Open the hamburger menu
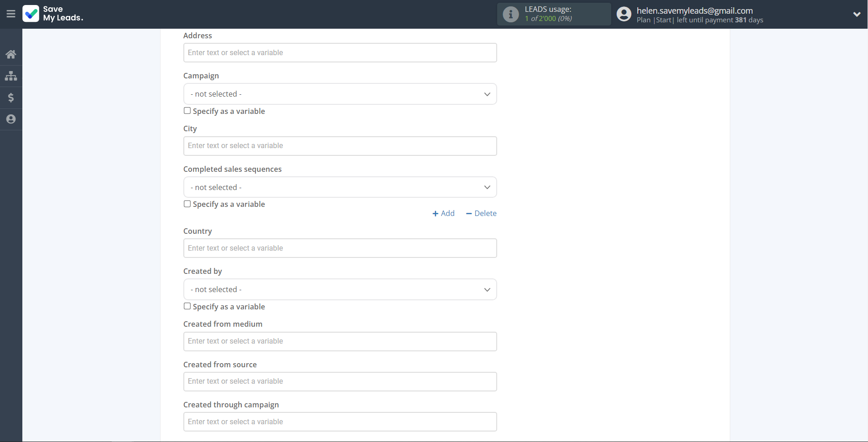The width and height of the screenshot is (868, 442). pyautogui.click(x=11, y=14)
